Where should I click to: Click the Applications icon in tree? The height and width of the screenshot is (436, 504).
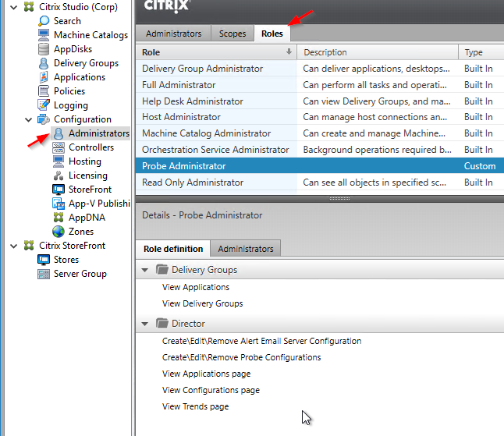pos(44,77)
